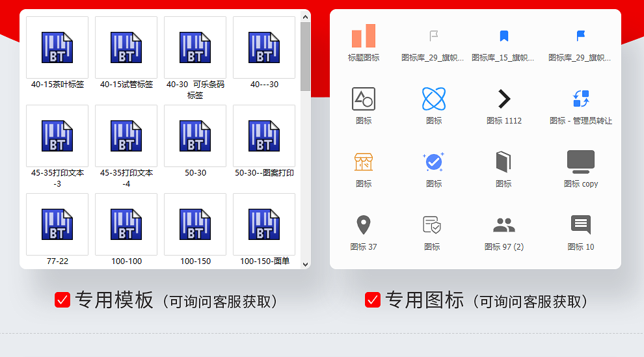
Task: Click the orange storefront shop icon
Action: click(364, 162)
